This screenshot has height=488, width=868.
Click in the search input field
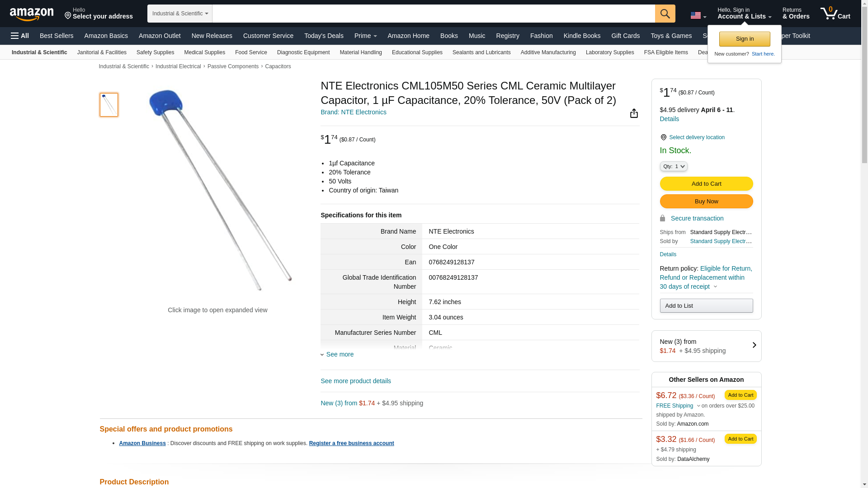coord(433,14)
